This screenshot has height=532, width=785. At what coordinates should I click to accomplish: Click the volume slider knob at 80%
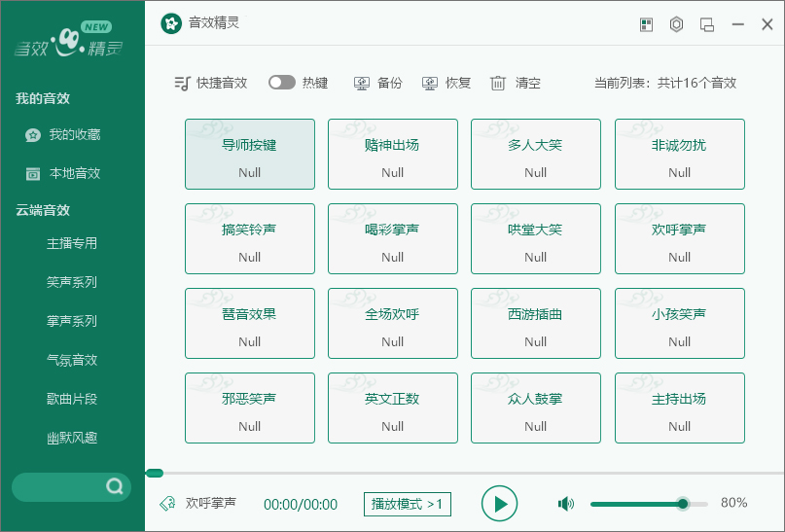tap(682, 504)
